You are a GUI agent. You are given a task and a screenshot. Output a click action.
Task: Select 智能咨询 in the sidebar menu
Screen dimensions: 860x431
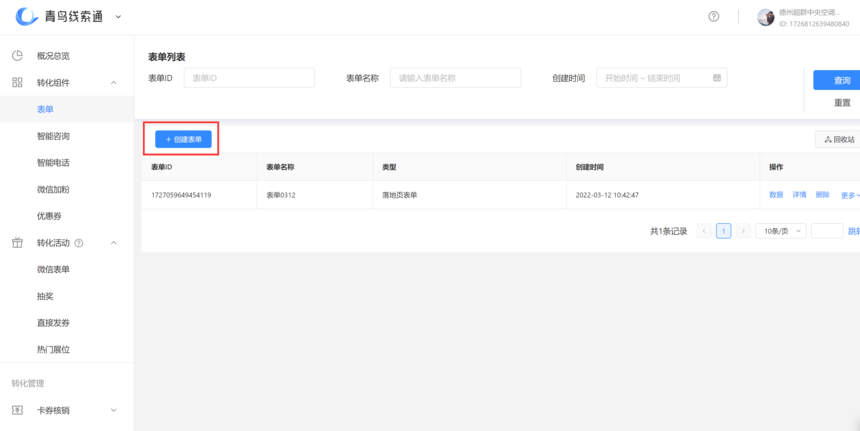pyautogui.click(x=53, y=136)
